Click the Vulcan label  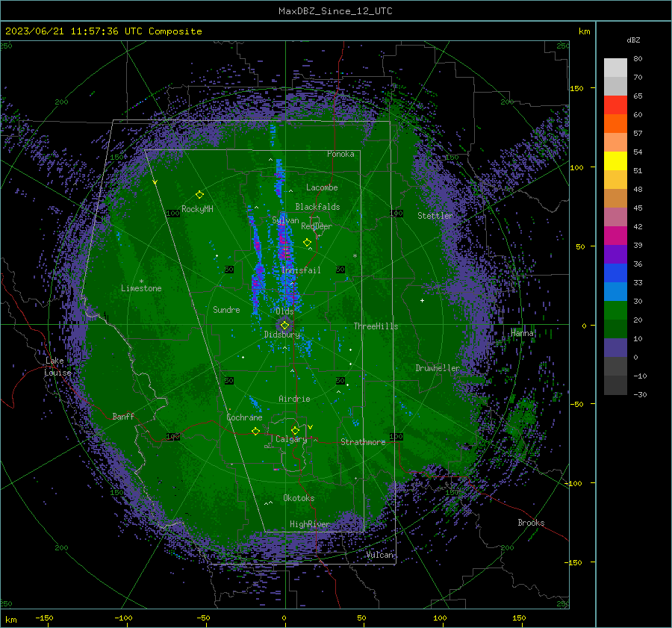380,555
